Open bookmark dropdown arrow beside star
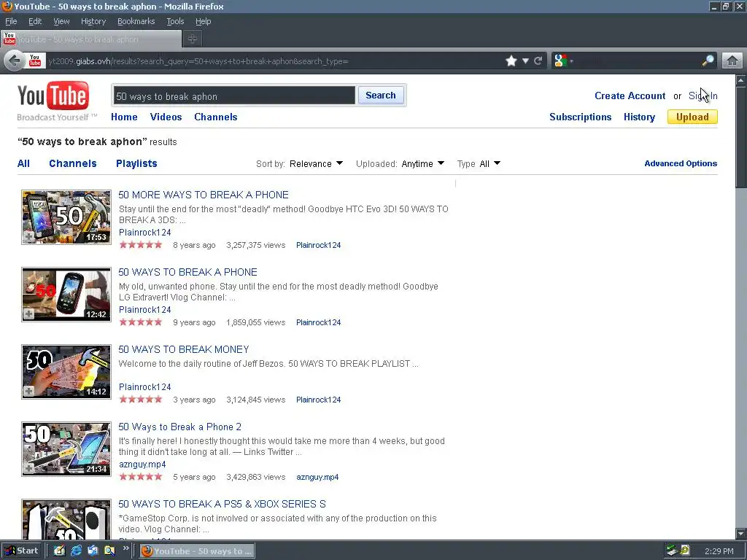 525,61
